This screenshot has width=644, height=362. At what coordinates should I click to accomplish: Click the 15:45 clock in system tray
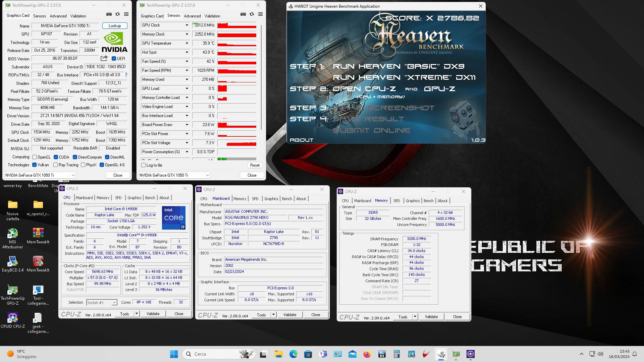(x=624, y=351)
